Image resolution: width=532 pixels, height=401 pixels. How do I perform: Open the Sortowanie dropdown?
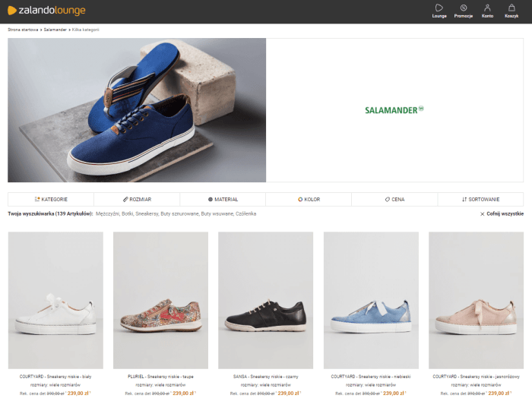[x=480, y=199]
